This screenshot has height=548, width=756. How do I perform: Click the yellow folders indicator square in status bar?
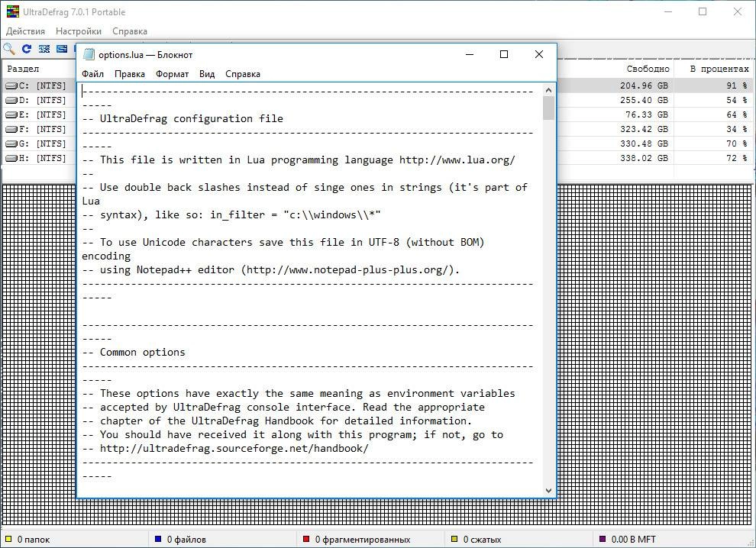tap(8, 540)
